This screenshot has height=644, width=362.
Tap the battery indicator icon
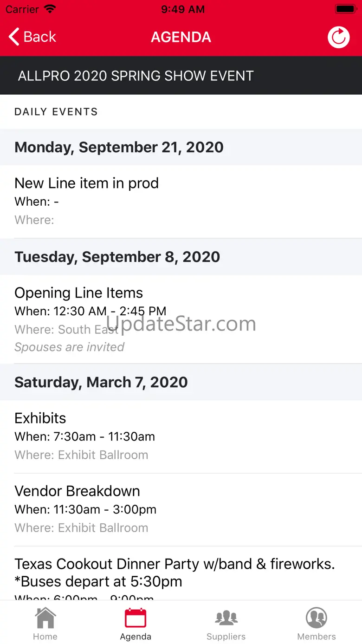[345, 9]
